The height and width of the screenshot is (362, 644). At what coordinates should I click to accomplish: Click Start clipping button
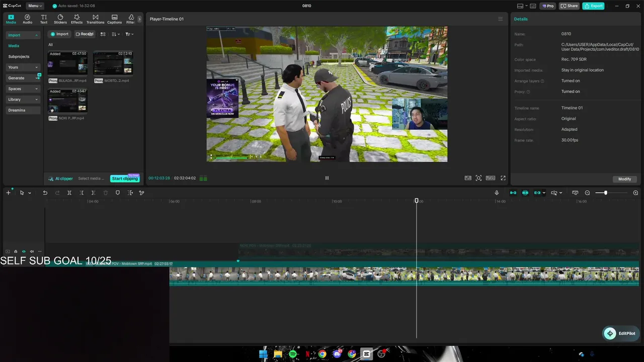(x=125, y=178)
